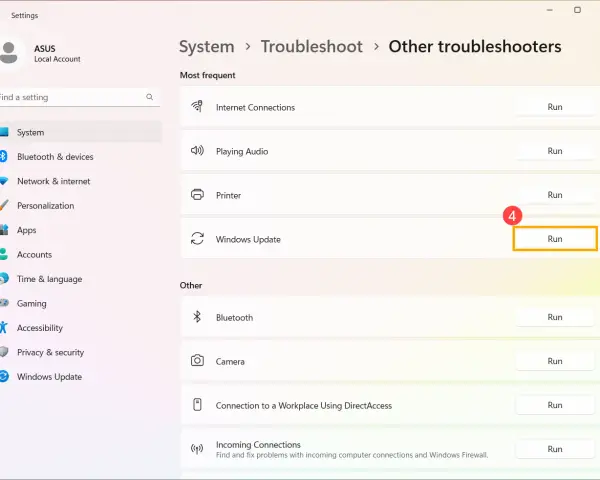Open Bluetooth & devices settings
The image size is (600, 480).
(80, 157)
